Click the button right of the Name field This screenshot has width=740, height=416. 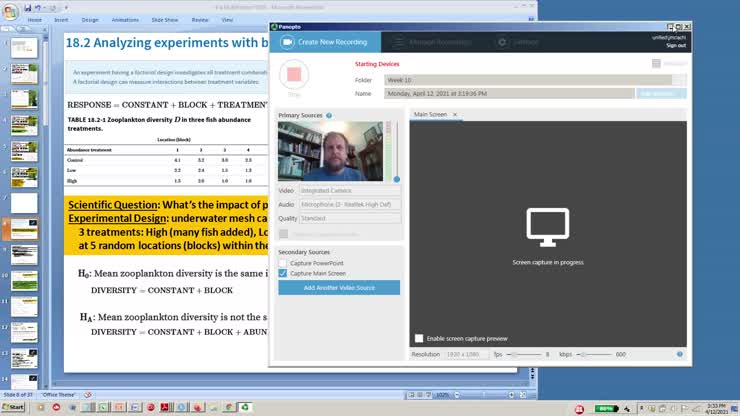(x=661, y=93)
